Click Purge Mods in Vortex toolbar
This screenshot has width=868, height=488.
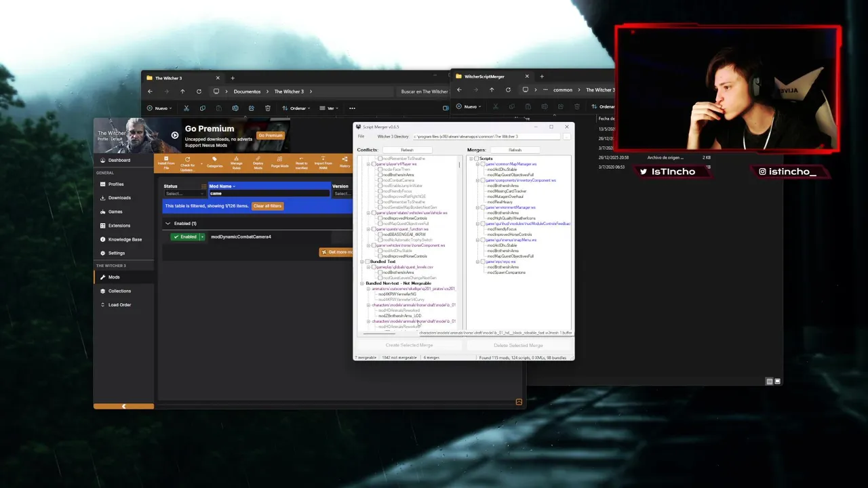pos(279,162)
